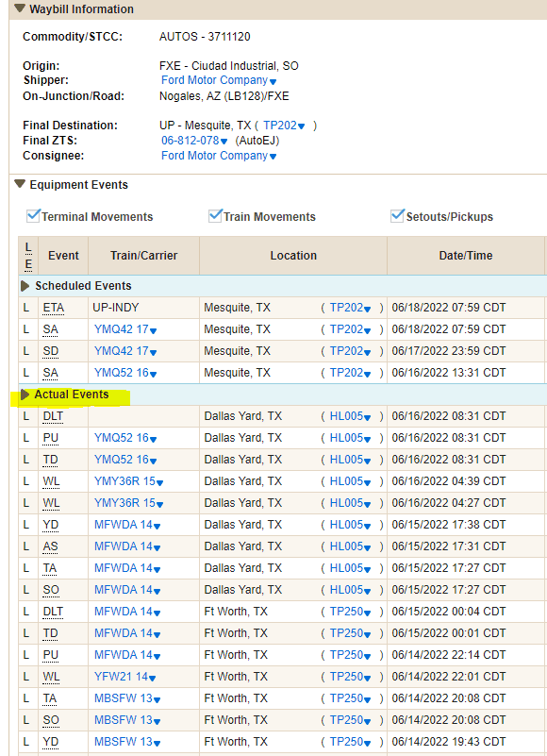Viewport: 547px width, 756px height.
Task: Open the Shipper Ford Motor Company dropdown
Action: 219,80
